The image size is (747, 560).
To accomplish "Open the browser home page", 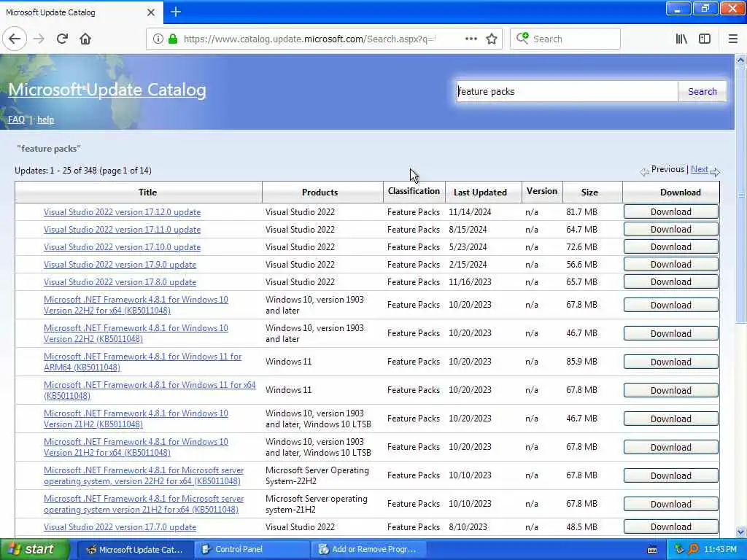I will [x=85, y=39].
